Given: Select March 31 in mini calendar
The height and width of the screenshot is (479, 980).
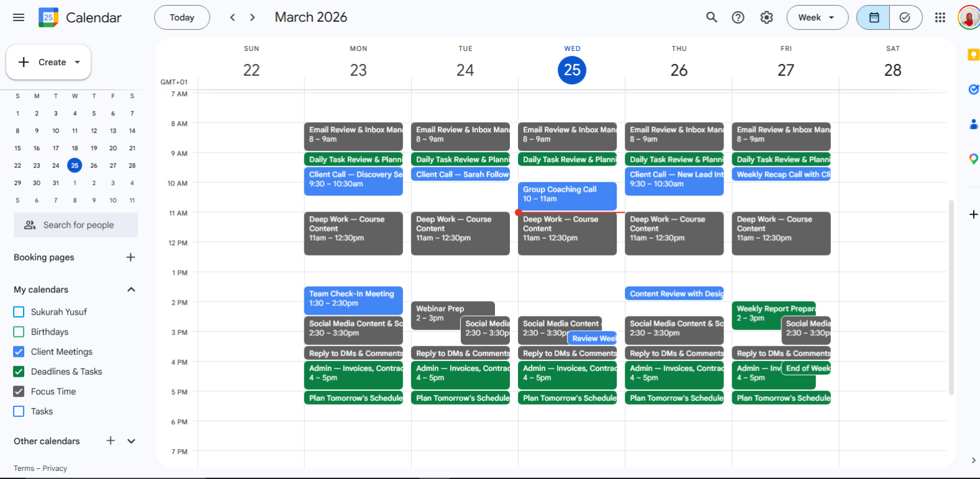Looking at the screenshot, I should tap(56, 182).
